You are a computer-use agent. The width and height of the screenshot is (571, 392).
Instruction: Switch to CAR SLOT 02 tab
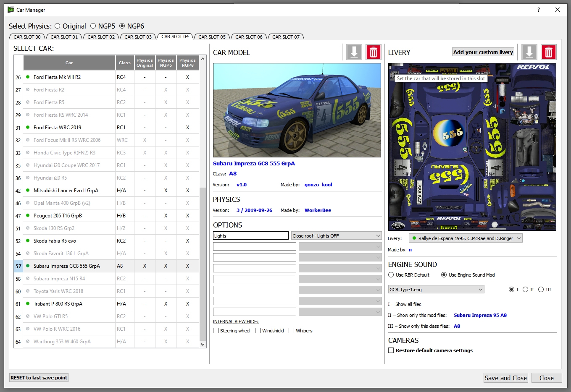pyautogui.click(x=101, y=37)
